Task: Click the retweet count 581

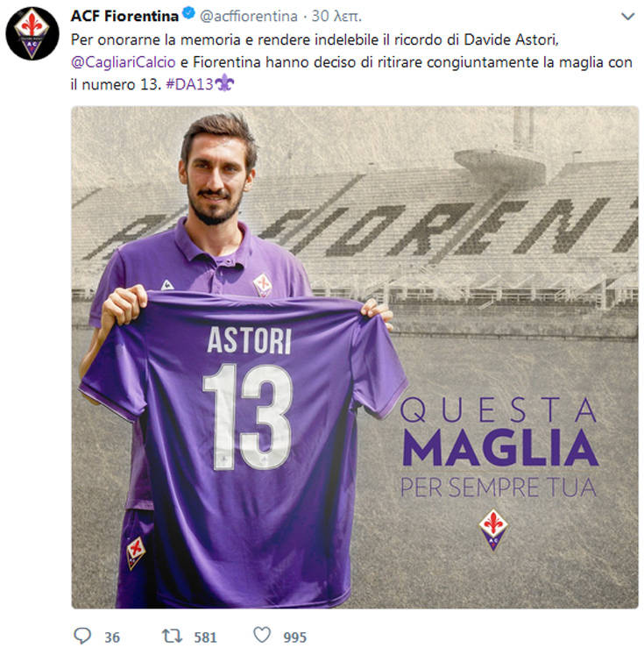Action: coord(205,637)
